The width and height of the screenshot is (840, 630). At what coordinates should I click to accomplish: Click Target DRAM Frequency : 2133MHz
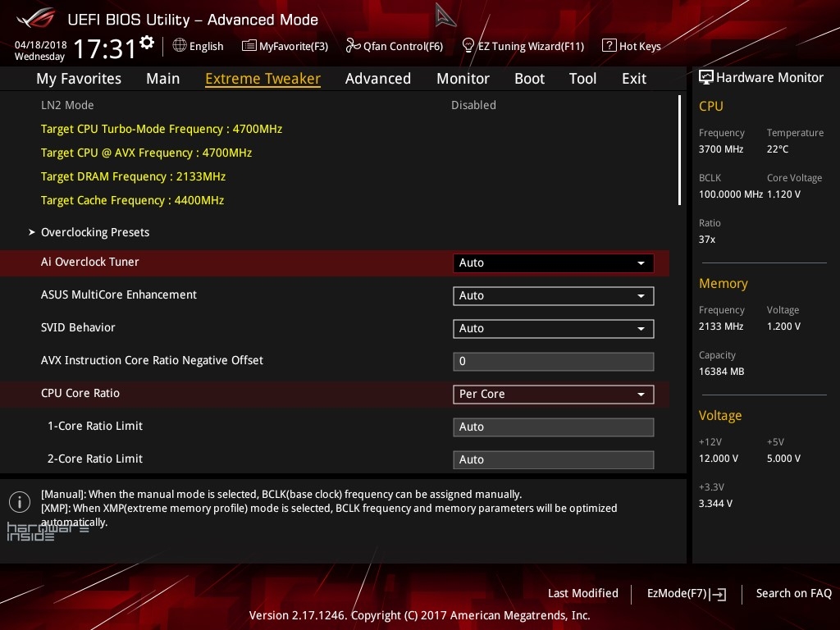[134, 177]
